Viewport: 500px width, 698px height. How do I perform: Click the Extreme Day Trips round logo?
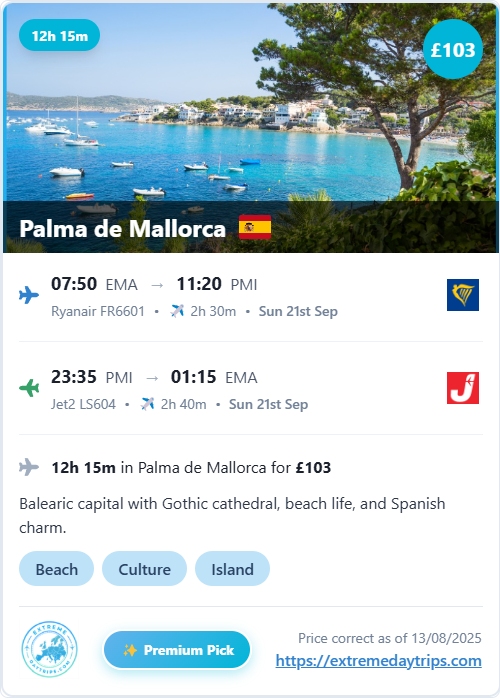pyautogui.click(x=49, y=649)
